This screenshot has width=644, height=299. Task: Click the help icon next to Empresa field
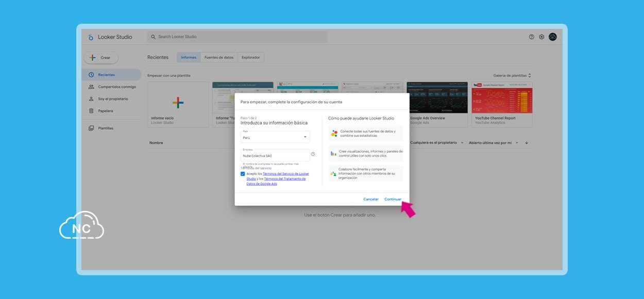313,154
